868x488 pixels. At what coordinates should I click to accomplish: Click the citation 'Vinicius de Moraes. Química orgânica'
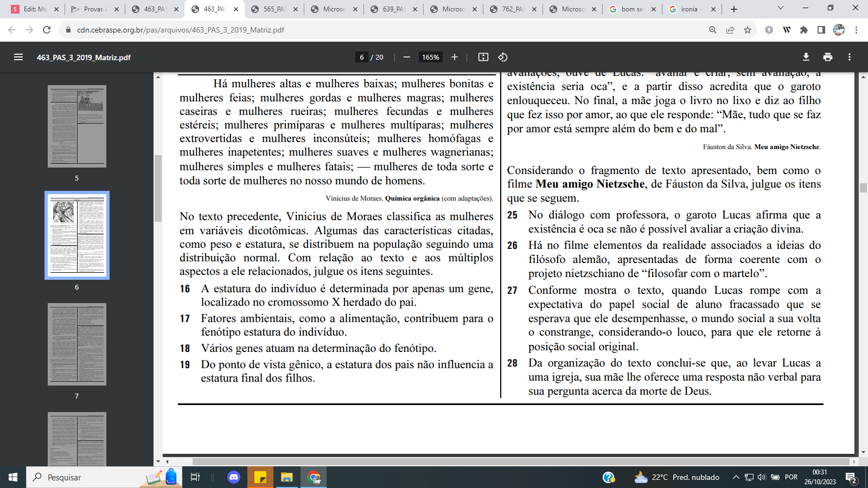click(409, 198)
